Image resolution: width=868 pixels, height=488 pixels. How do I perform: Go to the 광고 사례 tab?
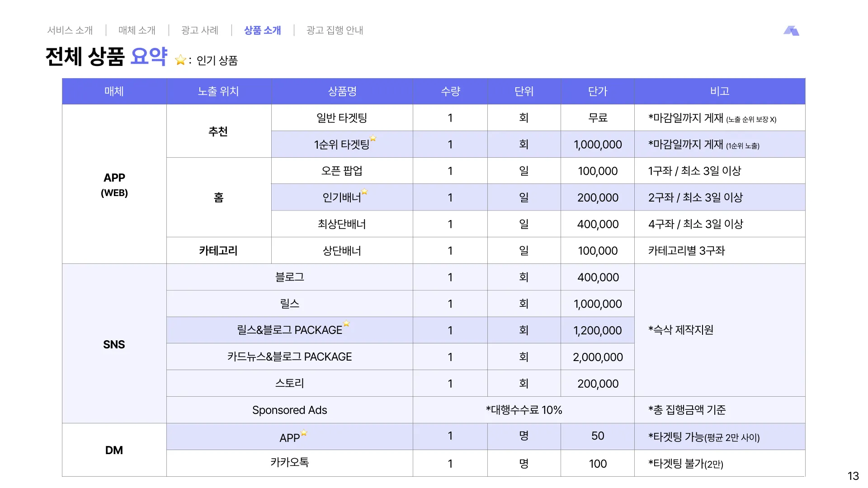(200, 30)
